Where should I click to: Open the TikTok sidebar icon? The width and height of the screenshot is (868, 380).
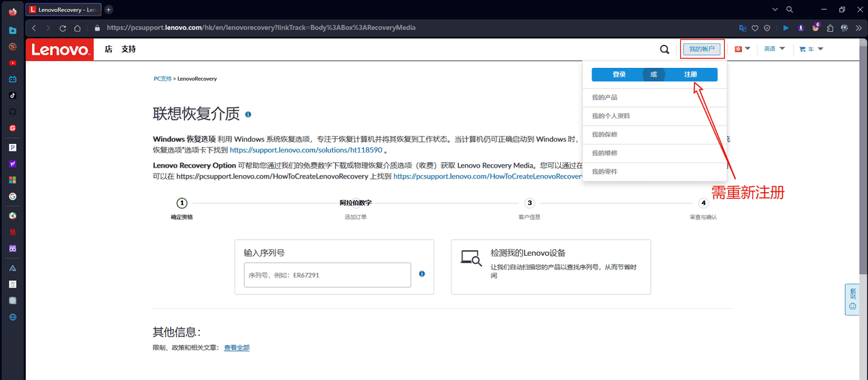[x=12, y=96]
